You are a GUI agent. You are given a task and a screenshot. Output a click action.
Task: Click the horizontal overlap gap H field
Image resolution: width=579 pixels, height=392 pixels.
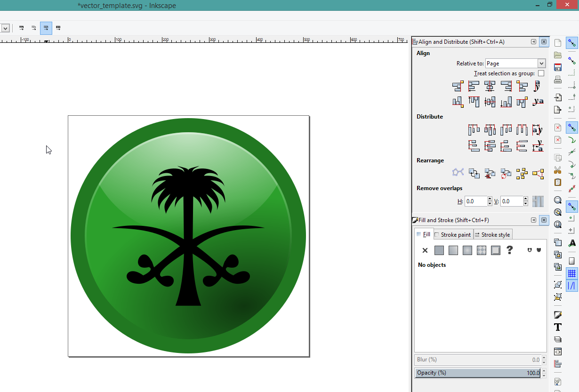point(475,201)
